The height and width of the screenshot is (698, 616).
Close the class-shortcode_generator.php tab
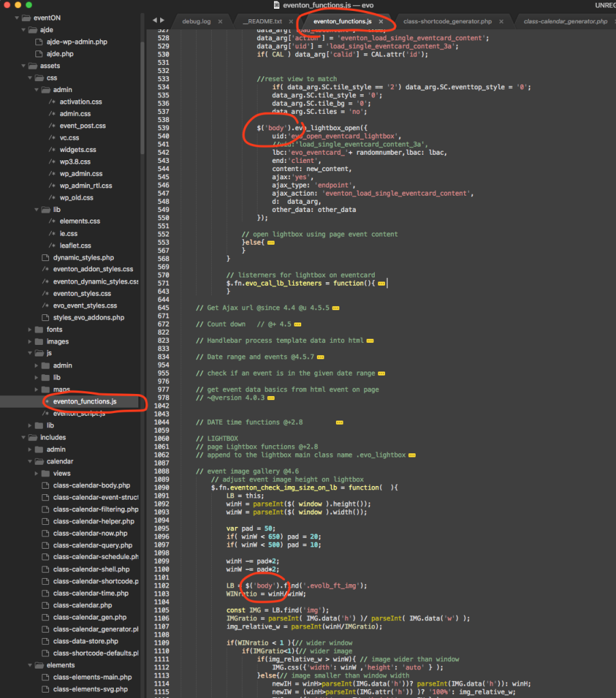(x=501, y=21)
